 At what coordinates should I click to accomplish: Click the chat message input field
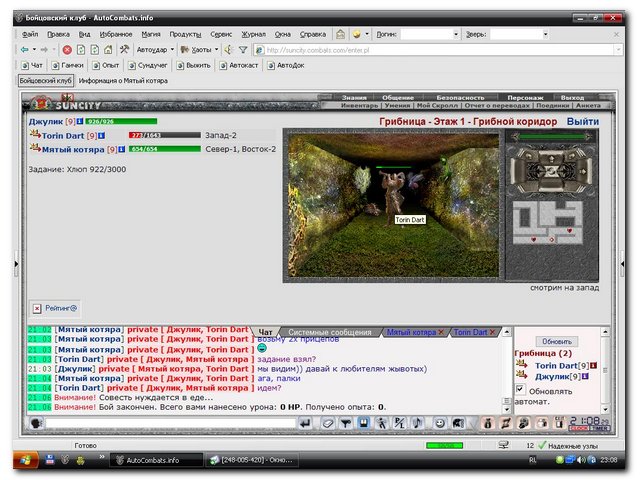pyautogui.click(x=171, y=423)
